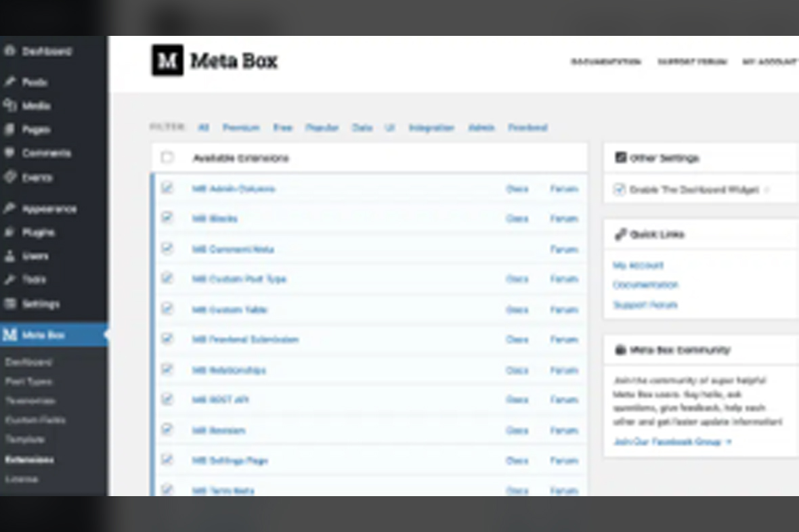Click the Comments bubble icon in the sidebar
Image resolution: width=799 pixels, height=532 pixels.
(9, 153)
